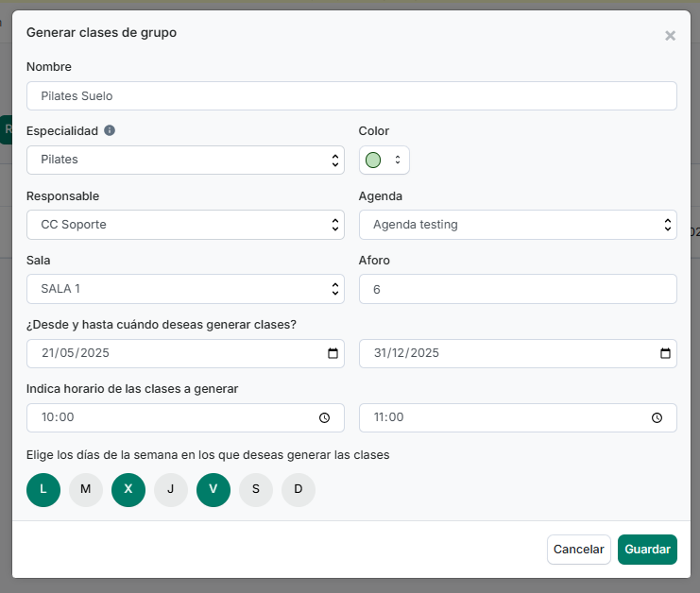
Task: Open the end date calendar picker icon
Action: [x=665, y=353]
